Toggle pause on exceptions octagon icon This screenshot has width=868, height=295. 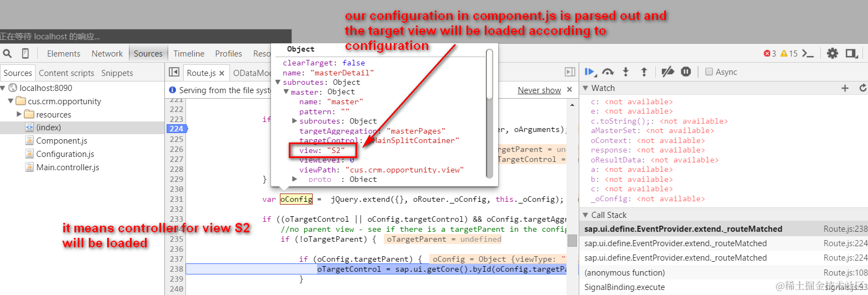[686, 72]
